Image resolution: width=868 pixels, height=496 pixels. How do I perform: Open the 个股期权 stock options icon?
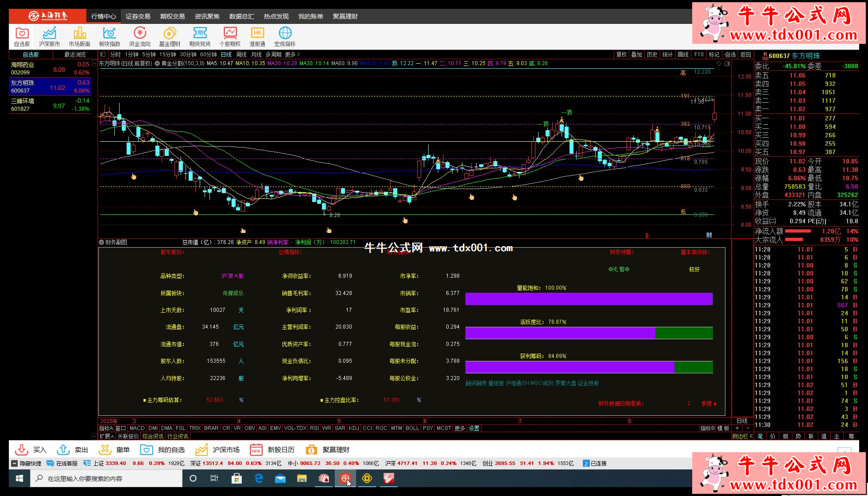pos(230,37)
